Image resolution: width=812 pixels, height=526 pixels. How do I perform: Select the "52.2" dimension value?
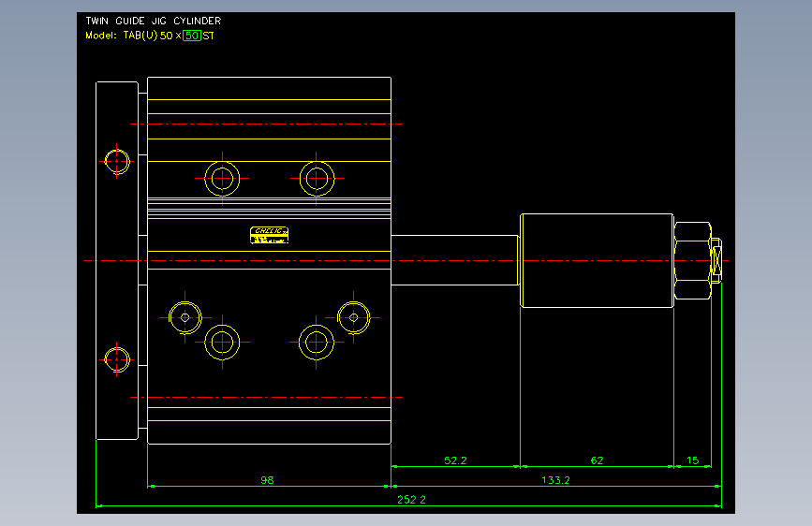click(x=455, y=460)
